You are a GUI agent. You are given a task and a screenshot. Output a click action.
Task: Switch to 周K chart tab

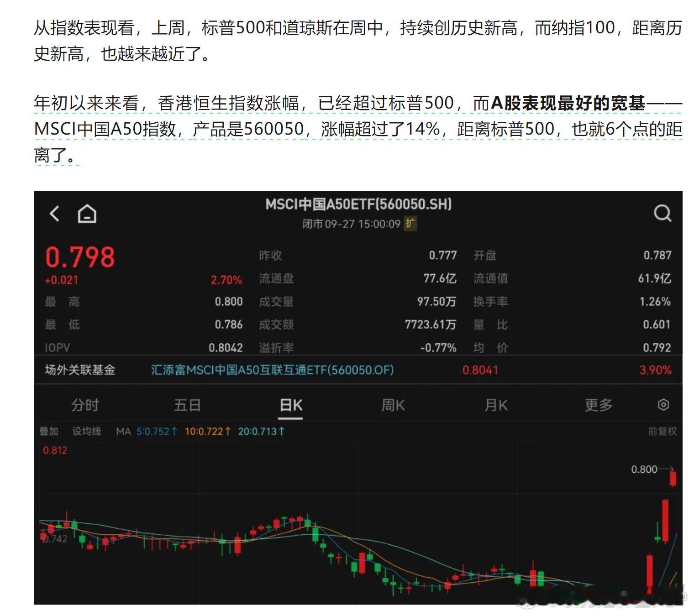(x=393, y=405)
